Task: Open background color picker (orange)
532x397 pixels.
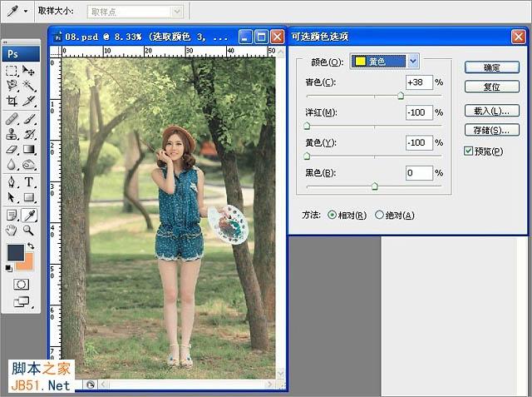Action: click(x=27, y=264)
